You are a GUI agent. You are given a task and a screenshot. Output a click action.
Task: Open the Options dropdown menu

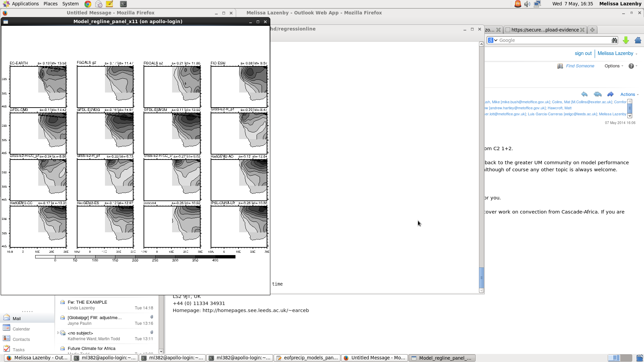click(x=614, y=66)
